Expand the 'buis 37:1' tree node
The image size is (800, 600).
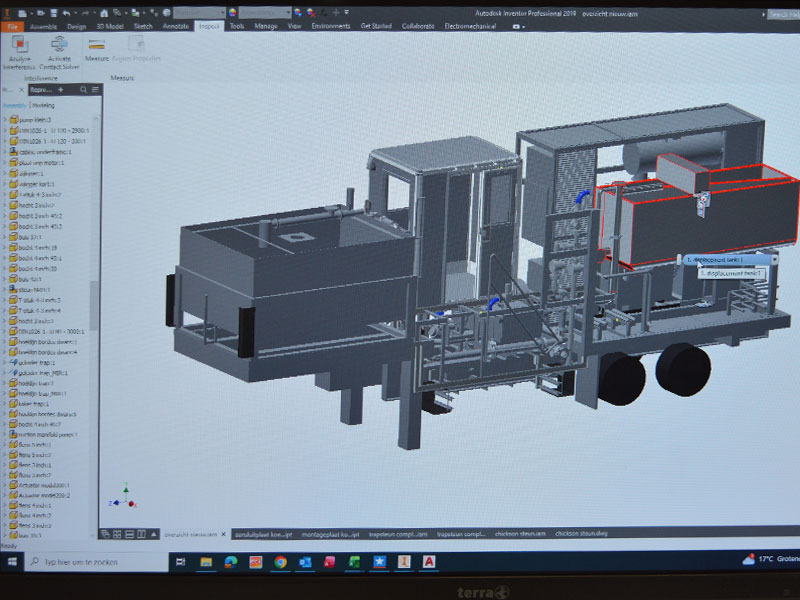5,237
